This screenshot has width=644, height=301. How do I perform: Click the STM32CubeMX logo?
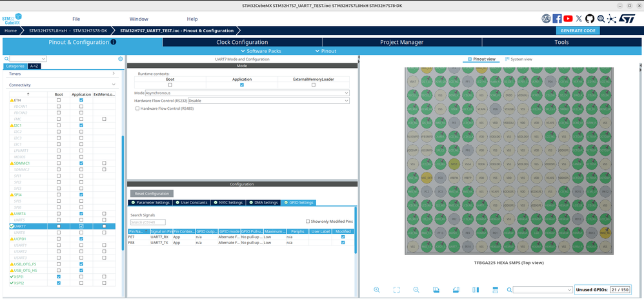pyautogui.click(x=12, y=19)
